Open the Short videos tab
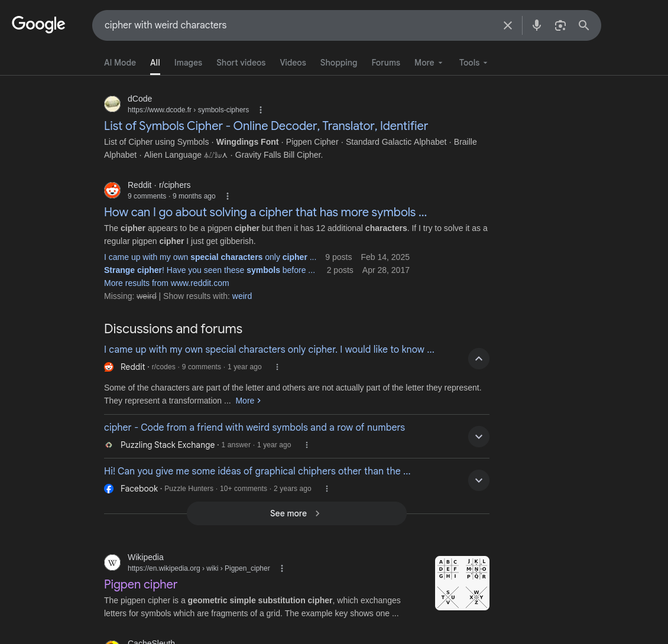Image resolution: width=668 pixels, height=644 pixels. 241,63
